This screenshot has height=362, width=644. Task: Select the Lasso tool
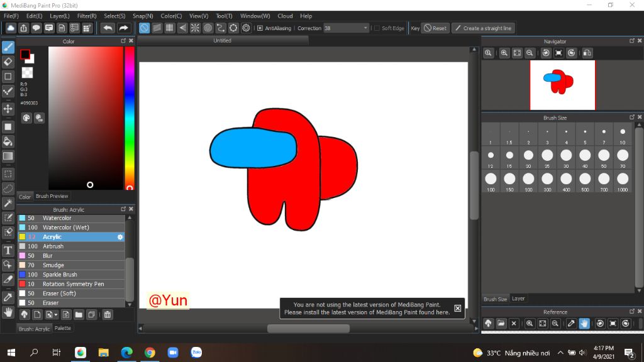(x=8, y=189)
